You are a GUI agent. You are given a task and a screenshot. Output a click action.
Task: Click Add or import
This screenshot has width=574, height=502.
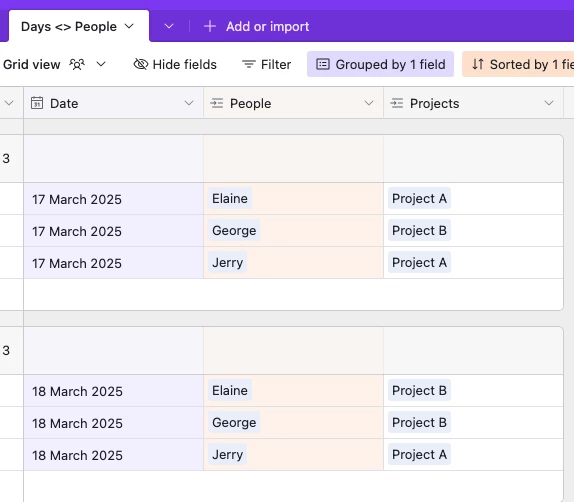268,26
